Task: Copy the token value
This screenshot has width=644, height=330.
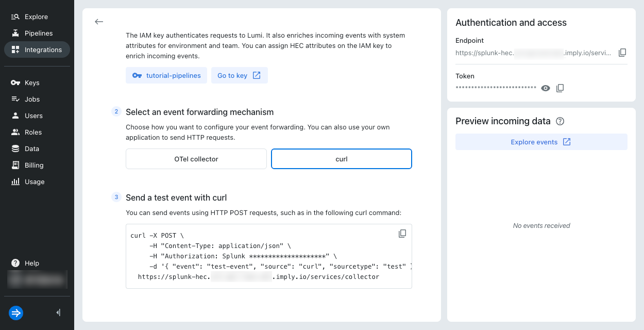Action: (x=560, y=88)
